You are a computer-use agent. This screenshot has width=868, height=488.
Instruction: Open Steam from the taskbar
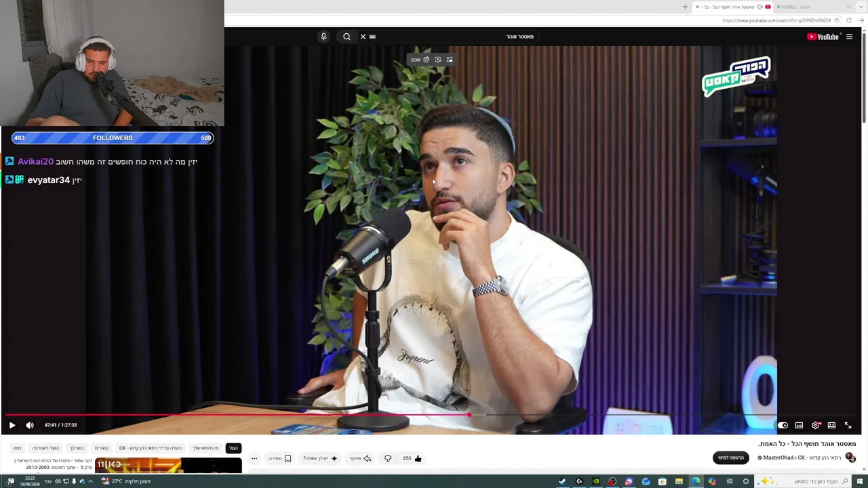pyautogui.click(x=562, y=481)
